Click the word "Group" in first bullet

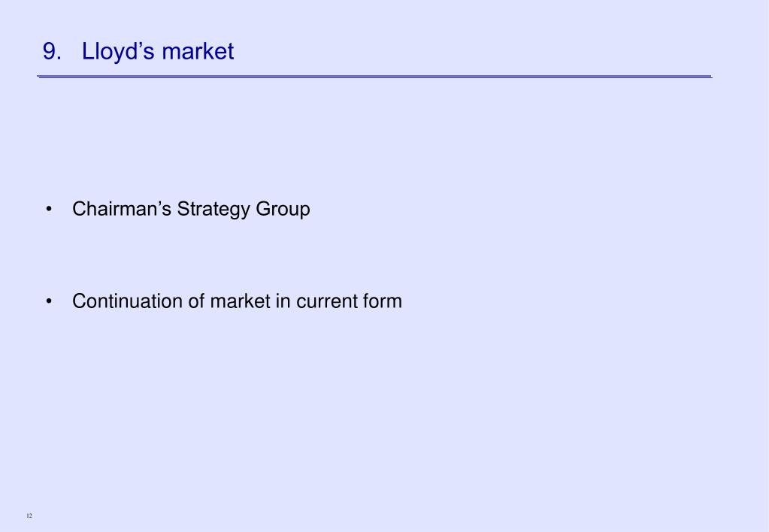pyautogui.click(x=283, y=210)
